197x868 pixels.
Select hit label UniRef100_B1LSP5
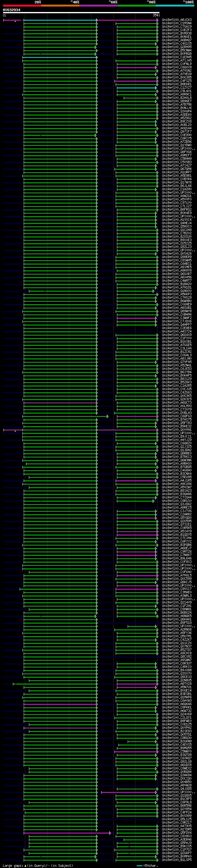click(177, 860)
